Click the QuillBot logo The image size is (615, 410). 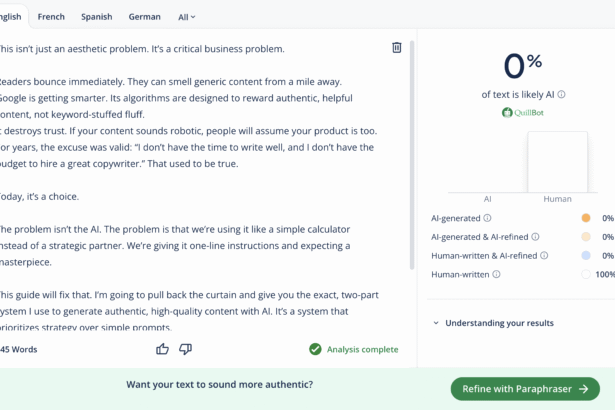coord(522,113)
